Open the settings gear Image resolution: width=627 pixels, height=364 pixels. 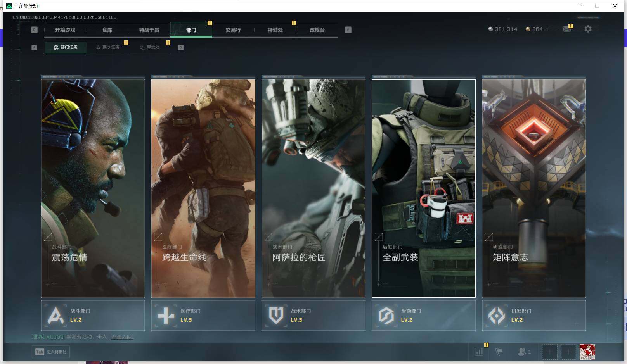[x=588, y=29]
